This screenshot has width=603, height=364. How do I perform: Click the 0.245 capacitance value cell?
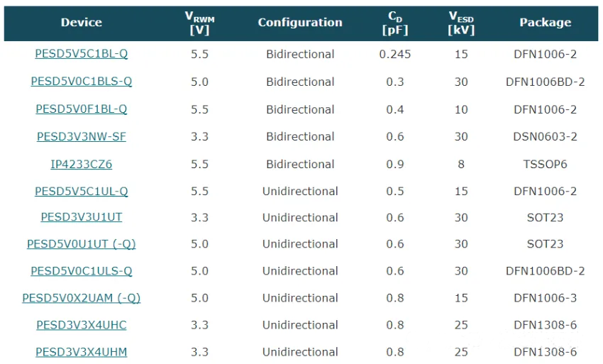point(395,54)
